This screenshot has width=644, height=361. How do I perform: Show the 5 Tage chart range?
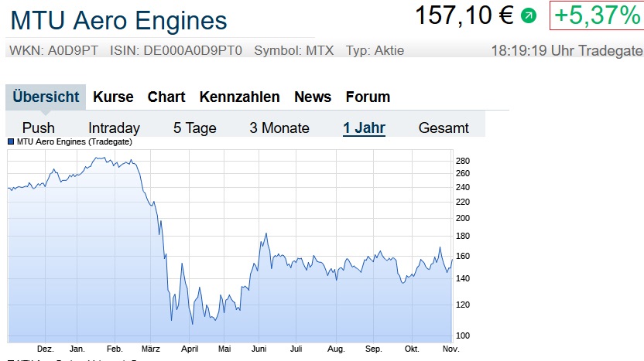tap(195, 128)
